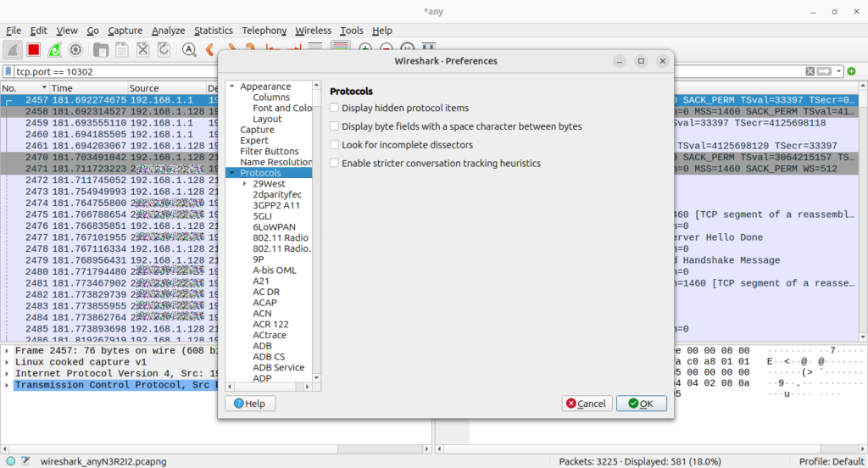Expand Linux cooked capture v1 details
Screen dimensions: 868x468
[x=7, y=362]
